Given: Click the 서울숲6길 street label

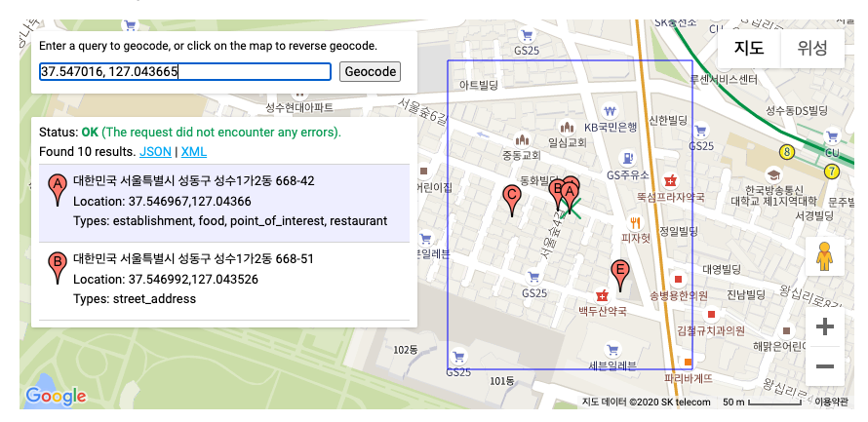Looking at the screenshot, I should (x=422, y=112).
